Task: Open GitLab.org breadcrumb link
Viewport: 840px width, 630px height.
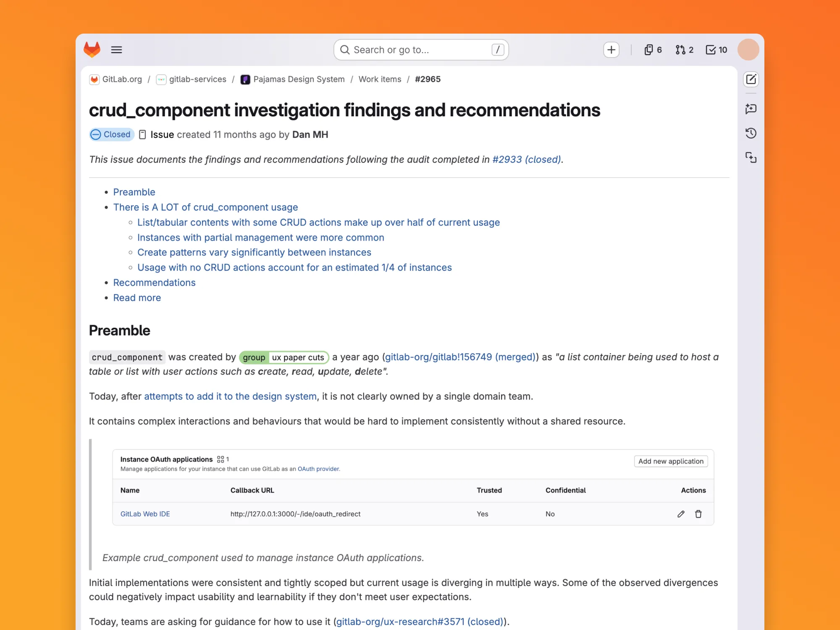Action: (122, 79)
